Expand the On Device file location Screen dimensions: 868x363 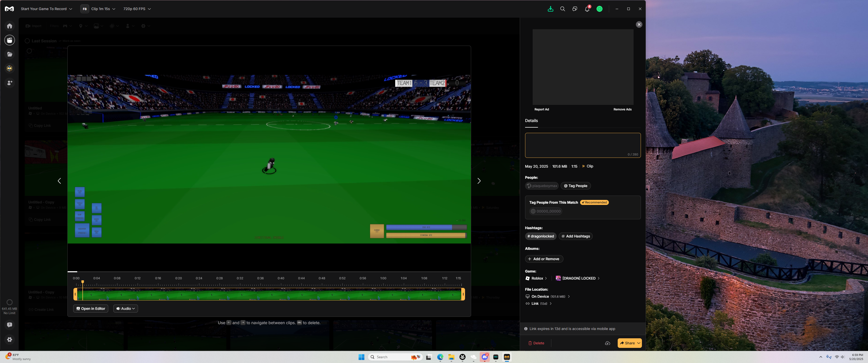coord(548,297)
